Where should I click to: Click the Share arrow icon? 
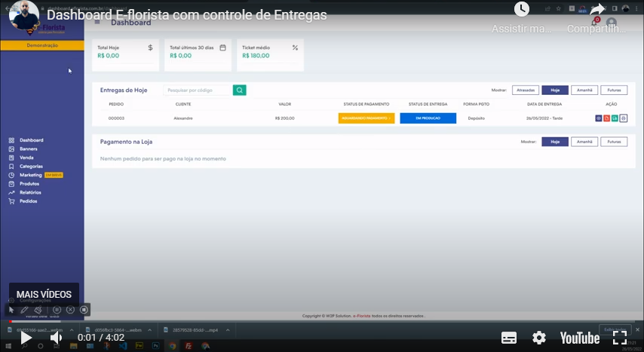597,9
